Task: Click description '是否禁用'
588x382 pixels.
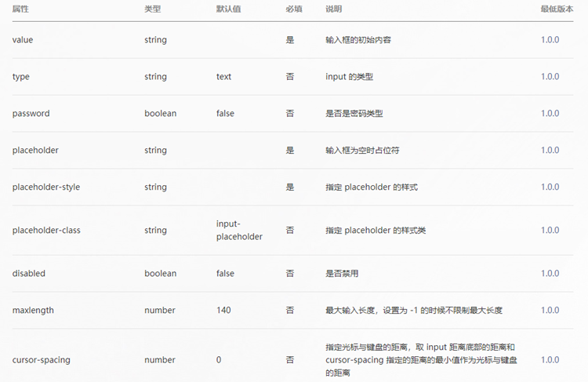Action: (x=342, y=273)
